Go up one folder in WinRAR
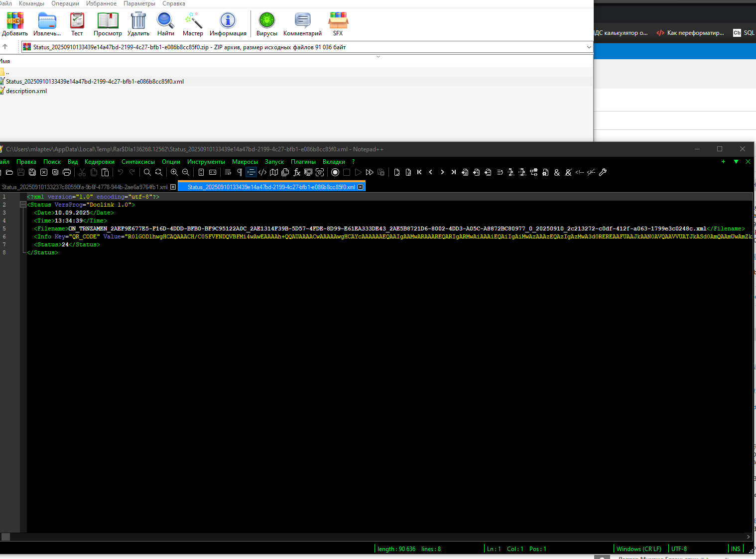The width and height of the screenshot is (756, 559). click(x=5, y=47)
